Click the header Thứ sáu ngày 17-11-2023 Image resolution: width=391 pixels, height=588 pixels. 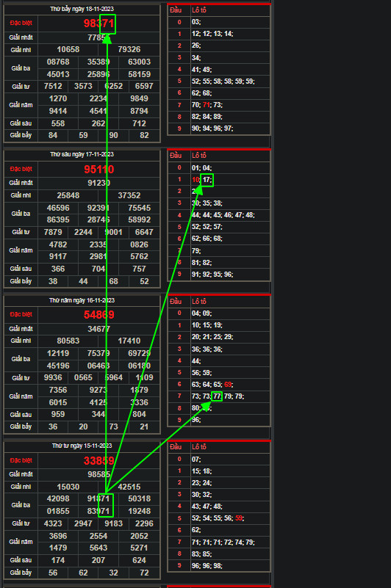(82, 154)
